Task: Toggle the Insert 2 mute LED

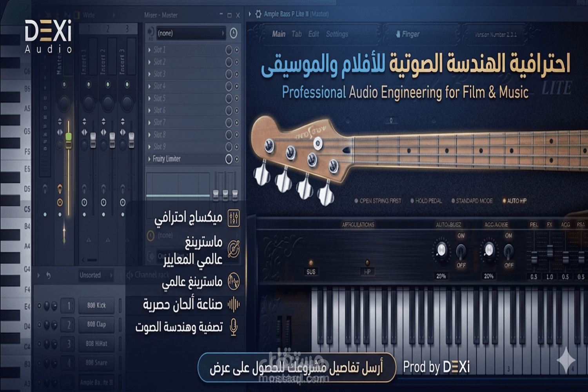Action: (x=108, y=84)
